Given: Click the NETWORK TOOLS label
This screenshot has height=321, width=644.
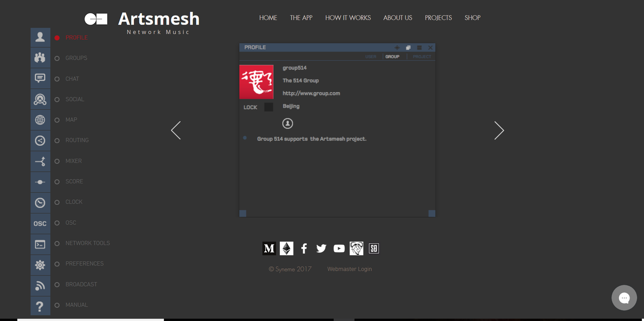Looking at the screenshot, I should point(88,243).
